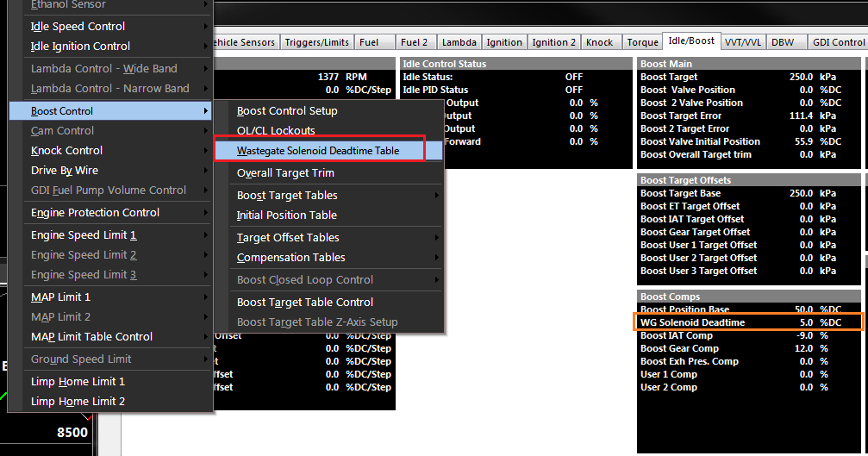Open the Initial Position Table
The height and width of the screenshot is (456, 868).
click(286, 215)
